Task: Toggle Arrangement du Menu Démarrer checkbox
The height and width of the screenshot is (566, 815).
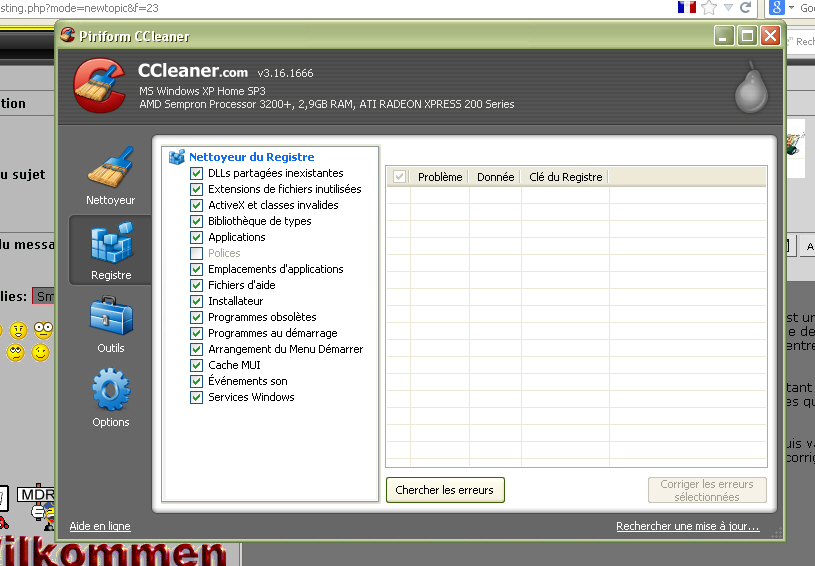Action: pos(196,349)
